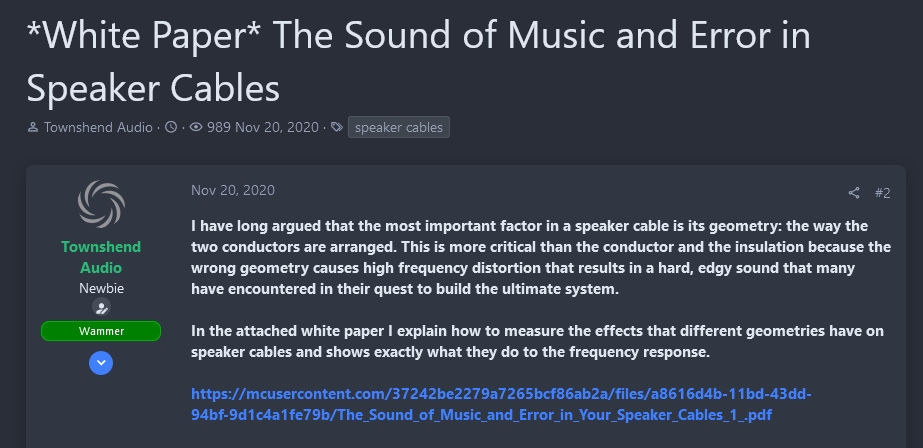This screenshot has width=923, height=448.
Task: Click the user badge icon under Newbie
Action: point(101,307)
